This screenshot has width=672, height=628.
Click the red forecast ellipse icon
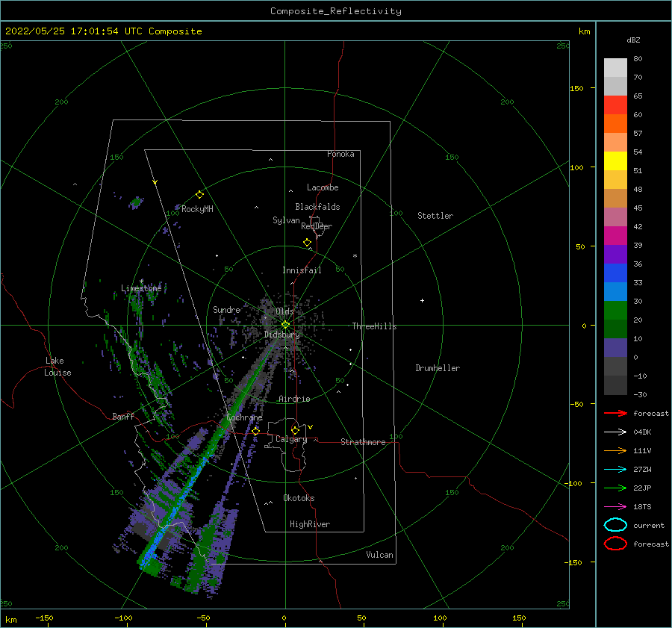pyautogui.click(x=615, y=544)
